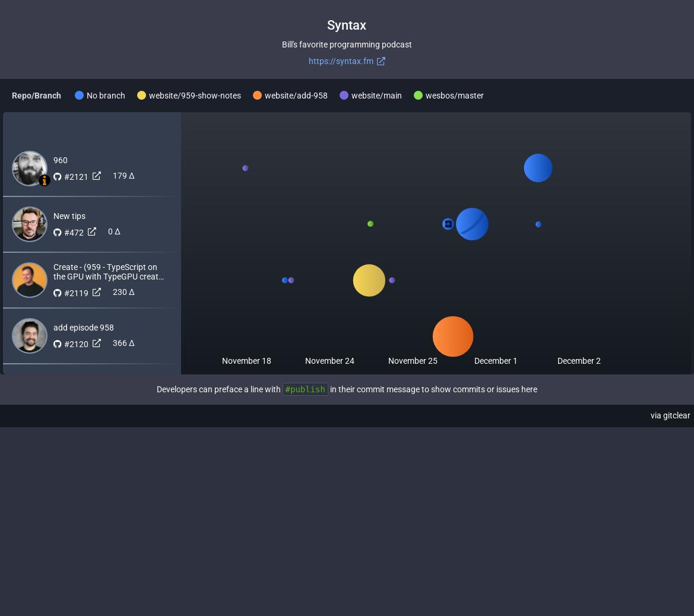The height and width of the screenshot is (616, 694).
Task: Click the info badge on 960 avatar
Action: (45, 180)
